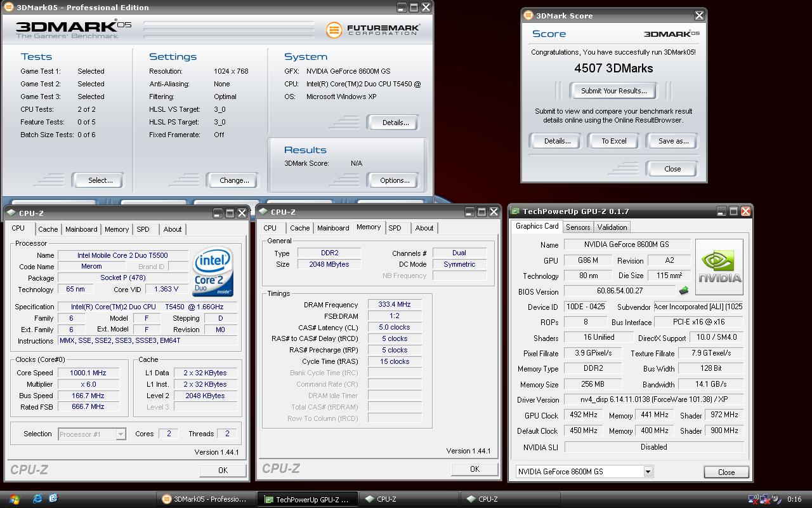Open Mainboard tab in left CPU-Z window
The image size is (812, 508).
(x=81, y=229)
